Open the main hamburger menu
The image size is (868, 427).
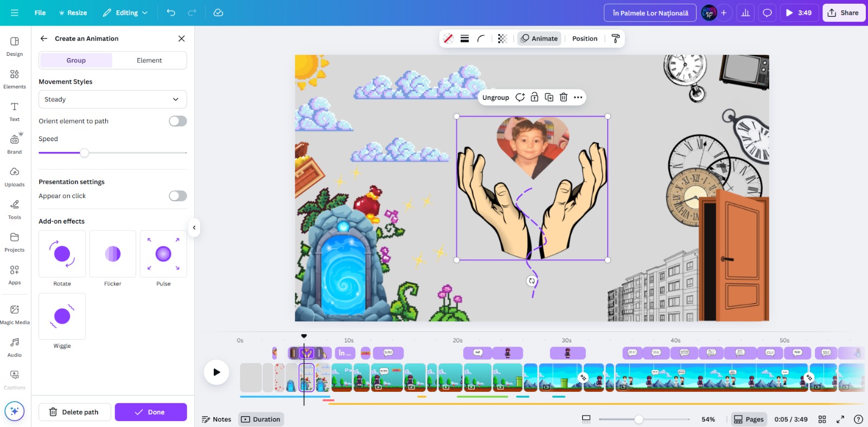15,12
